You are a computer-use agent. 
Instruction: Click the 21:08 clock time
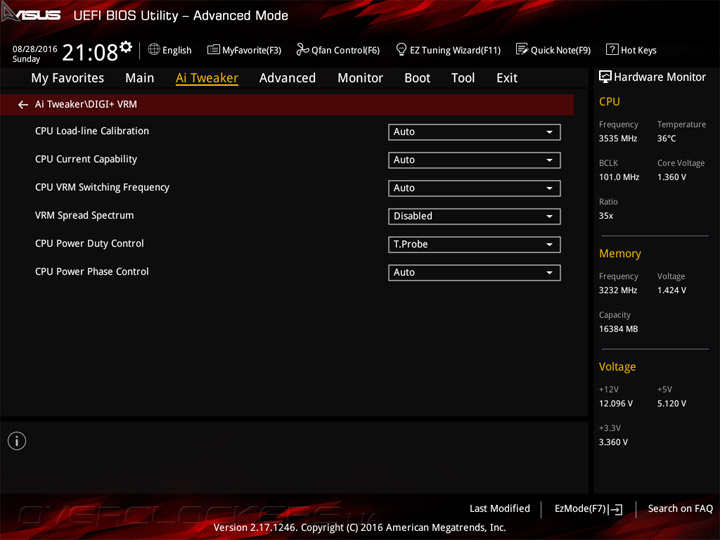[x=90, y=52]
